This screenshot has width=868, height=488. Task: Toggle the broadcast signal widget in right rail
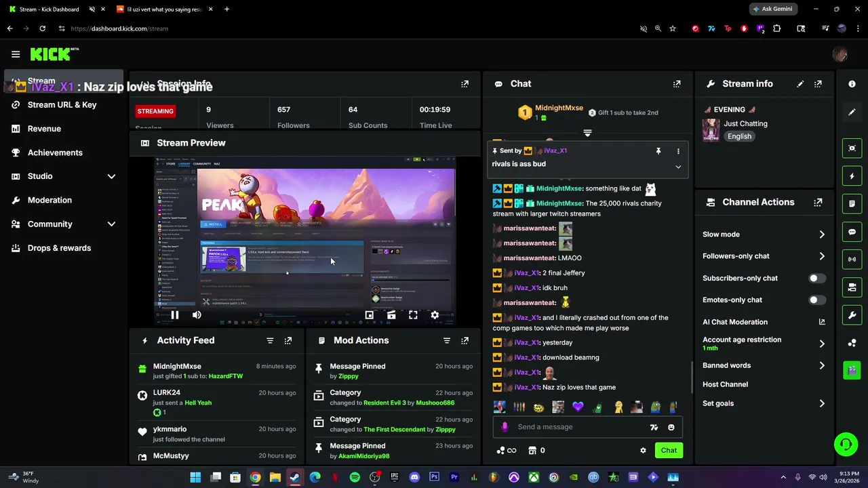852,260
